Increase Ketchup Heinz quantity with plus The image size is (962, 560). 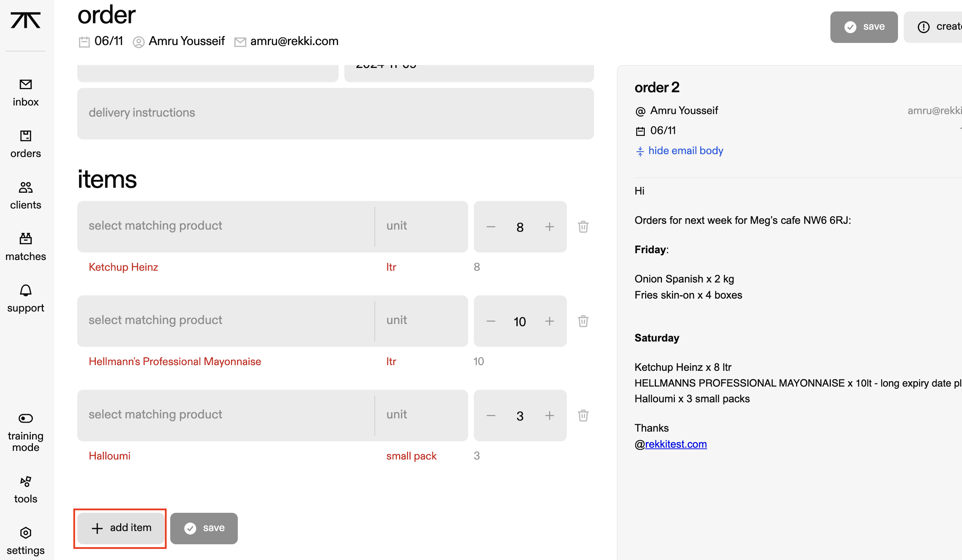coord(549,227)
